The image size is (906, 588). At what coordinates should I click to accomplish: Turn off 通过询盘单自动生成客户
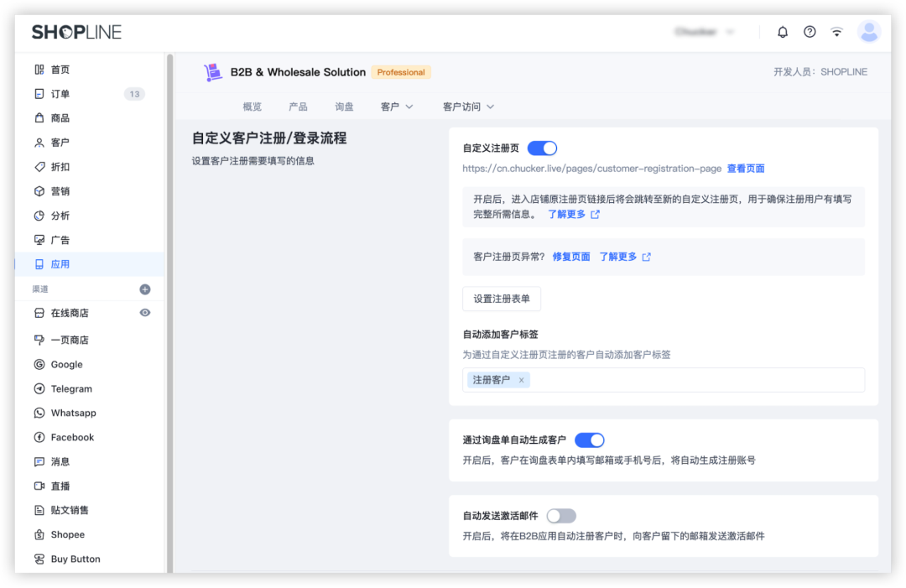(x=590, y=440)
